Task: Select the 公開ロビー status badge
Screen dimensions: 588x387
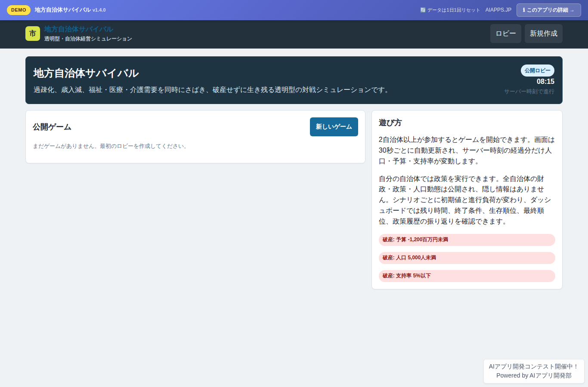Action: click(x=538, y=71)
